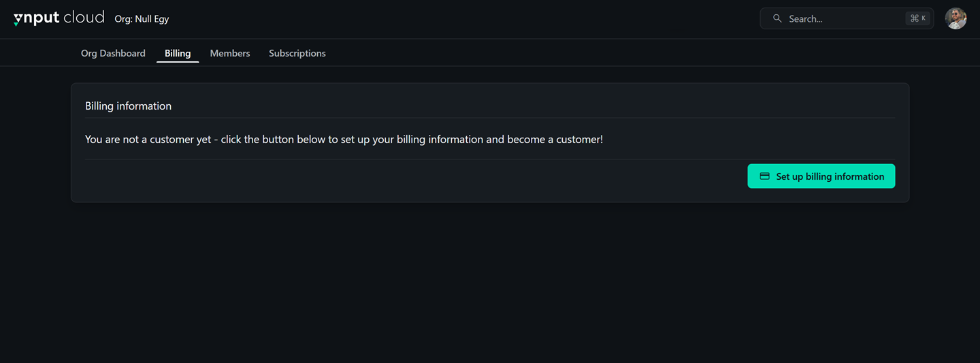Screen dimensions: 980x363
Task: Click the ynput cloud logo
Action: (x=59, y=18)
